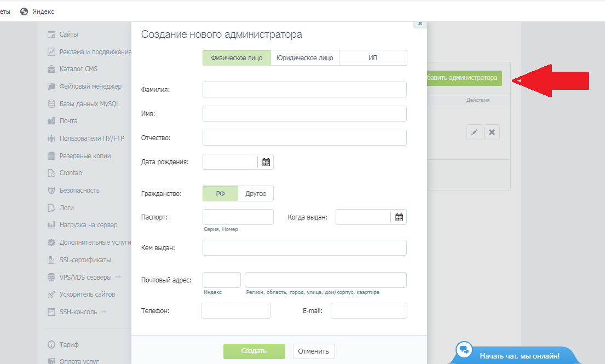Open the File Manager sidebar icon
Viewport: 605px width, 364px height.
point(51,86)
